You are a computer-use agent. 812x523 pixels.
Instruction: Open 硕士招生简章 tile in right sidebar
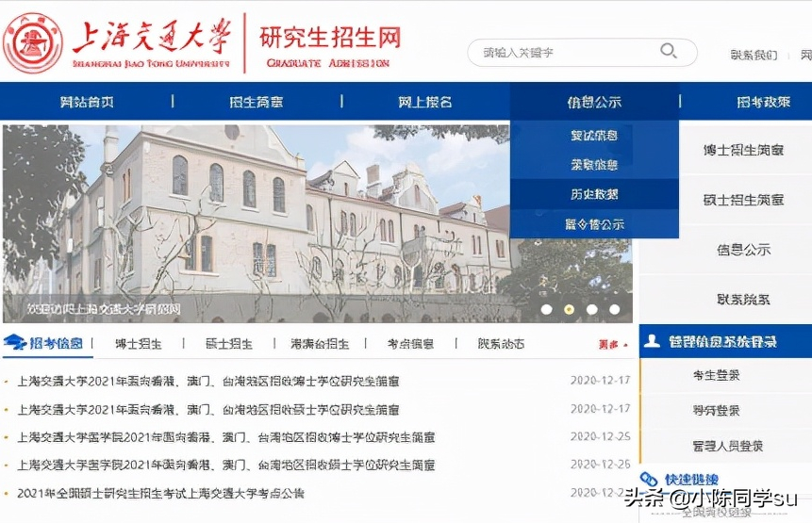point(743,200)
